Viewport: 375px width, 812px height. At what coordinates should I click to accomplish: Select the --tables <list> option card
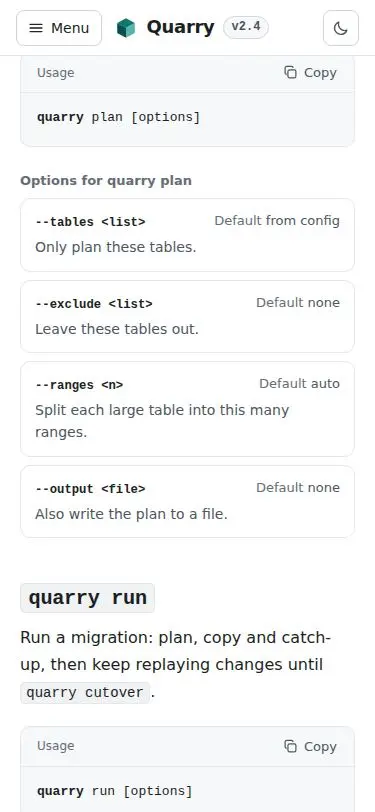point(188,235)
